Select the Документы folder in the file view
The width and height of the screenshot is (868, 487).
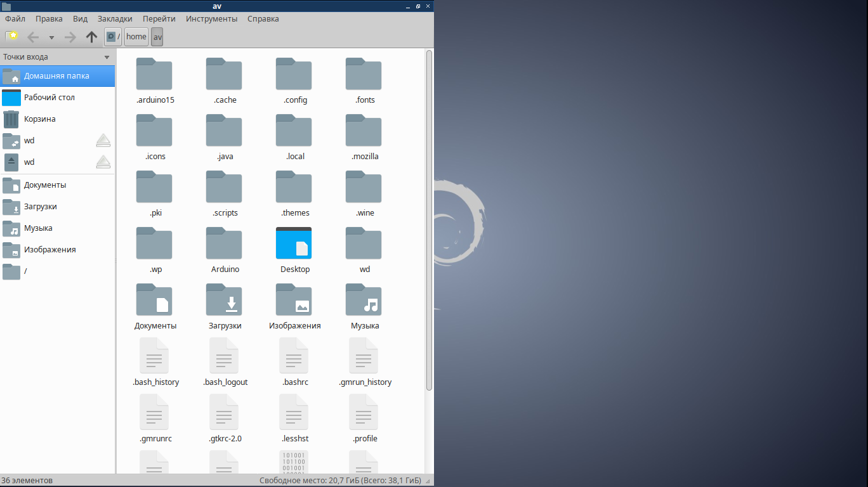click(x=154, y=300)
